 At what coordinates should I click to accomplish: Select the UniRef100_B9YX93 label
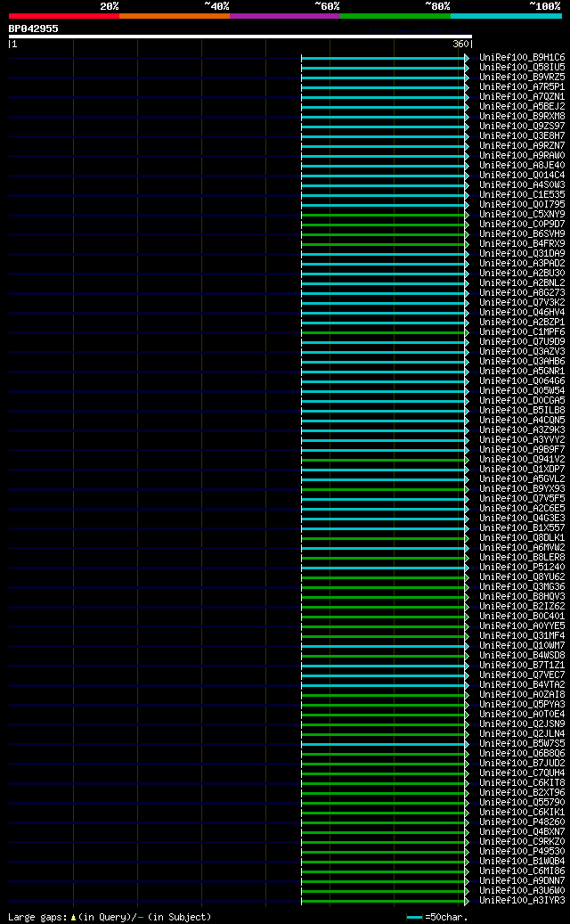click(522, 489)
